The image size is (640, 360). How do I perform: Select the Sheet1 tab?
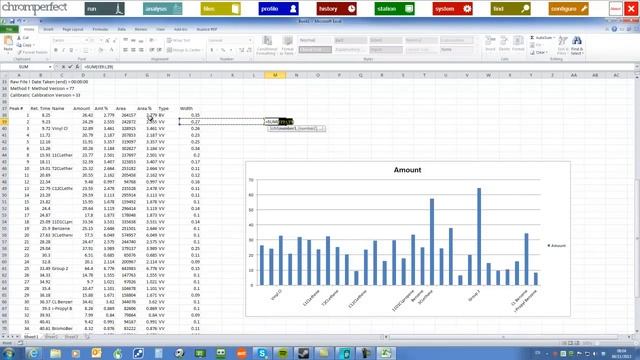[x=31, y=337]
